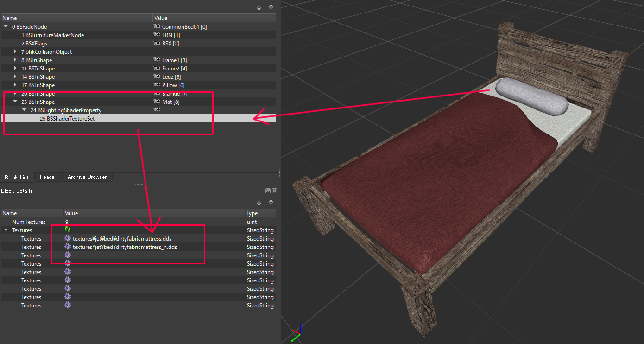Click the green refresh icon in Textures row
This screenshot has height=344, width=644.
click(68, 230)
